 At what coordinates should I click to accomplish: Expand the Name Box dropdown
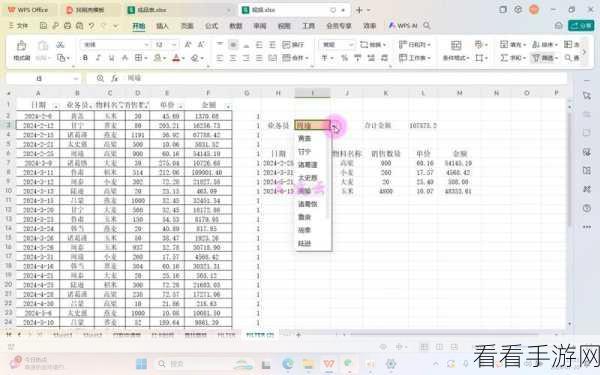76,78
